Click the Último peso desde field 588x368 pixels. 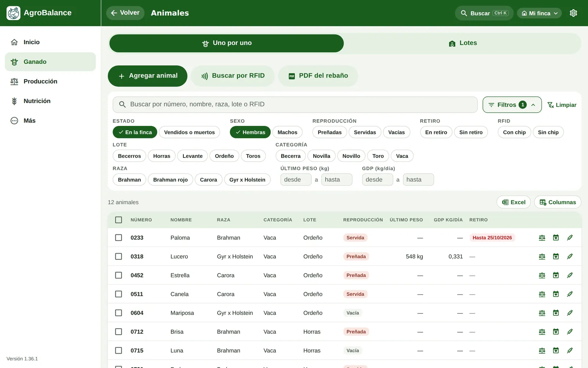pyautogui.click(x=296, y=180)
